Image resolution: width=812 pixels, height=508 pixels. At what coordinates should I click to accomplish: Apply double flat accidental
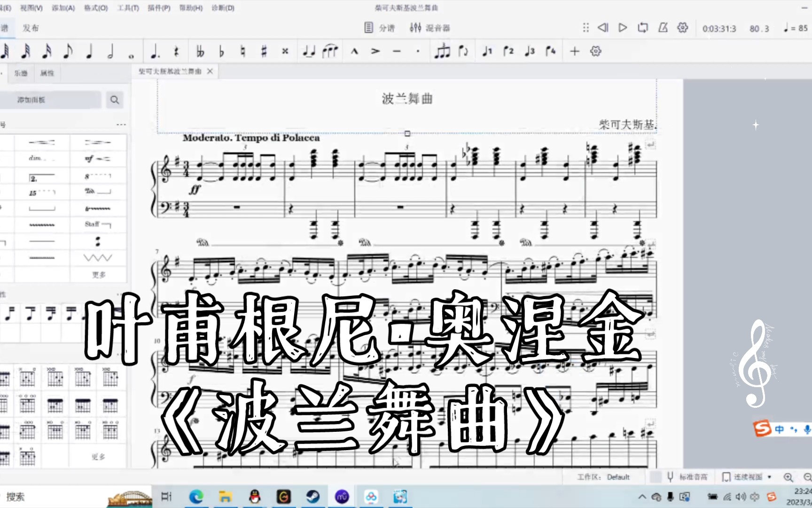coord(200,51)
